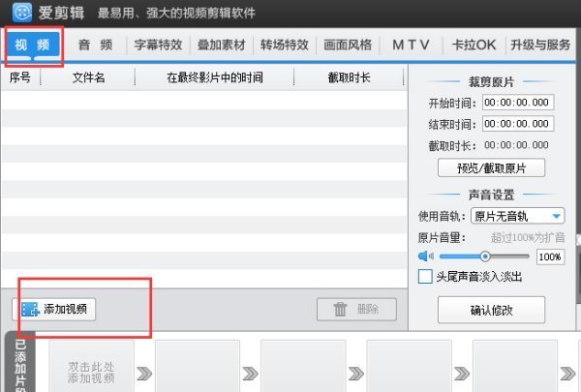The image size is (581, 392).
Task: Select the 转场特效 tab
Action: [284, 45]
